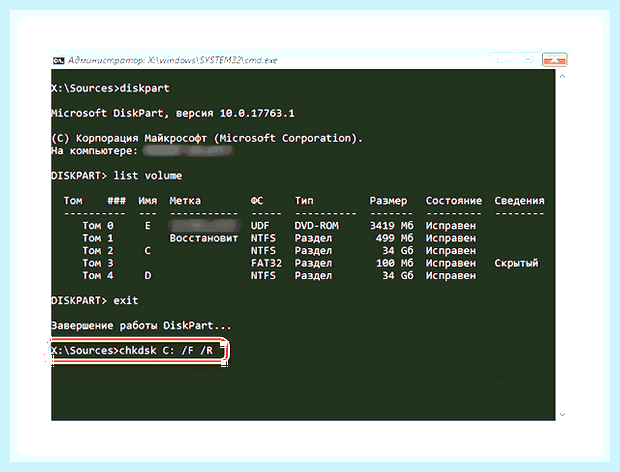Click the 'Тип' column header
Image resolution: width=620 pixels, height=472 pixels.
tap(304, 201)
